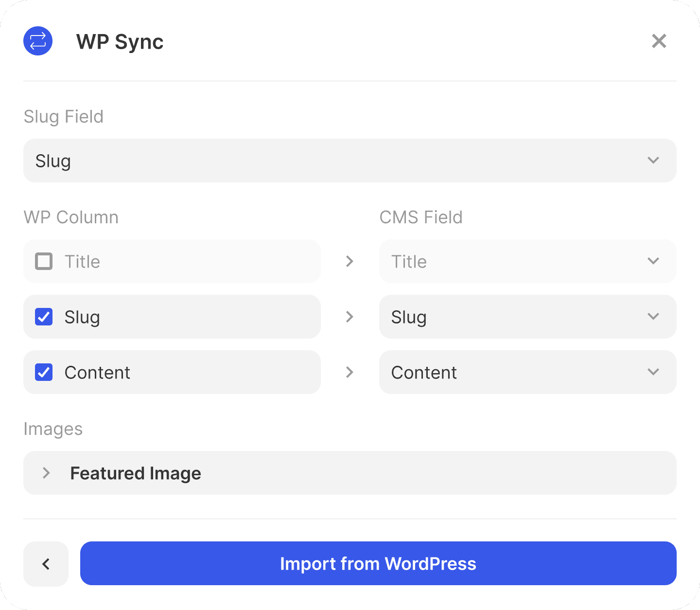Click the WP Sync title text
The height and width of the screenshot is (610, 700).
tap(120, 42)
